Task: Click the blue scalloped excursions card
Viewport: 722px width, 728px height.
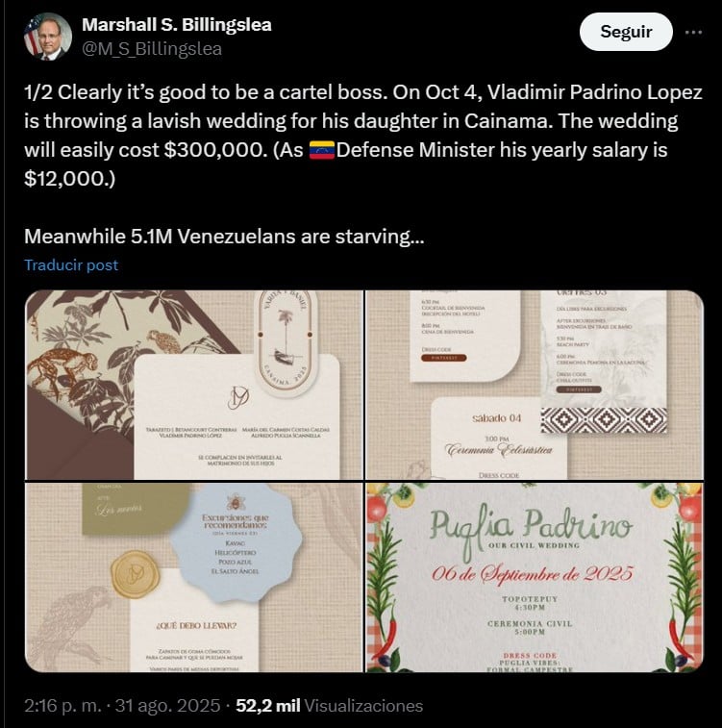Action: coord(236,542)
